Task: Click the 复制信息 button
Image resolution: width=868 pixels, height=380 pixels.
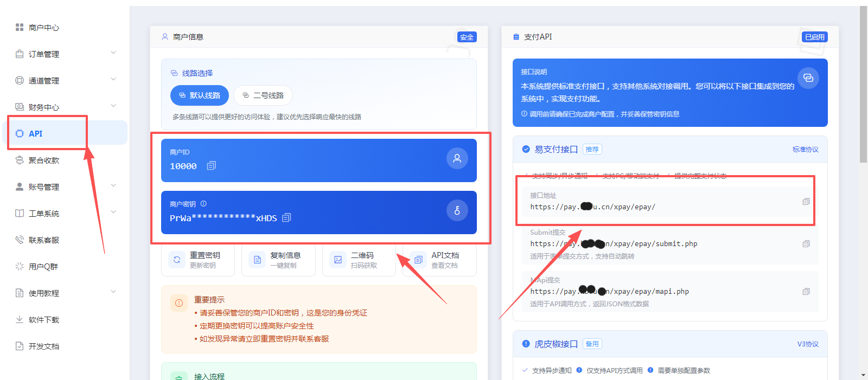Action: 278,260
